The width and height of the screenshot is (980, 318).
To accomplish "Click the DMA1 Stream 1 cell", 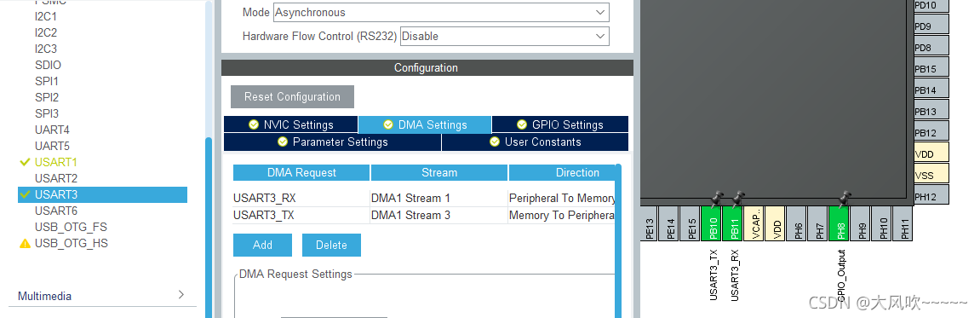I will tap(438, 199).
